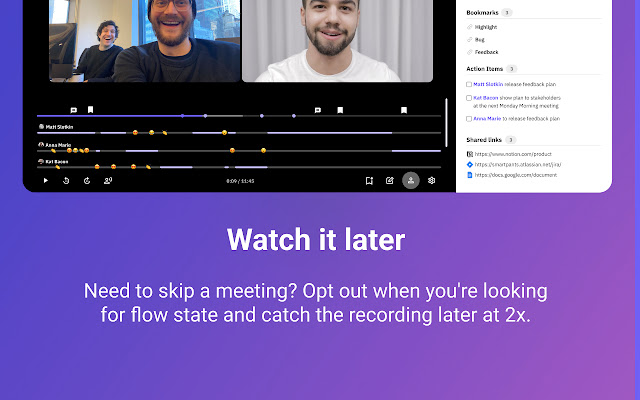Select the second comment bubble marker on timeline

coord(318,110)
